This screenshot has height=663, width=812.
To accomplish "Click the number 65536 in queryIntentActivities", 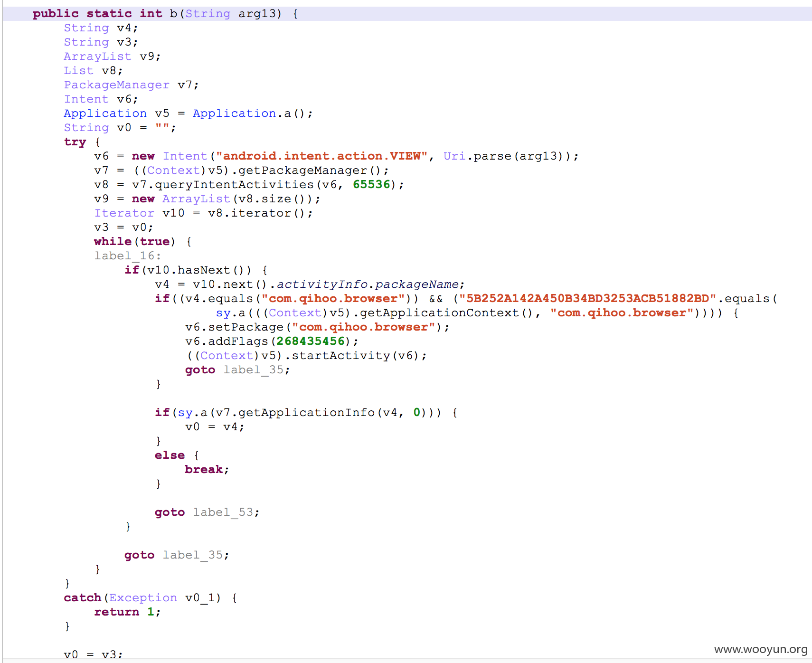I will [x=371, y=185].
